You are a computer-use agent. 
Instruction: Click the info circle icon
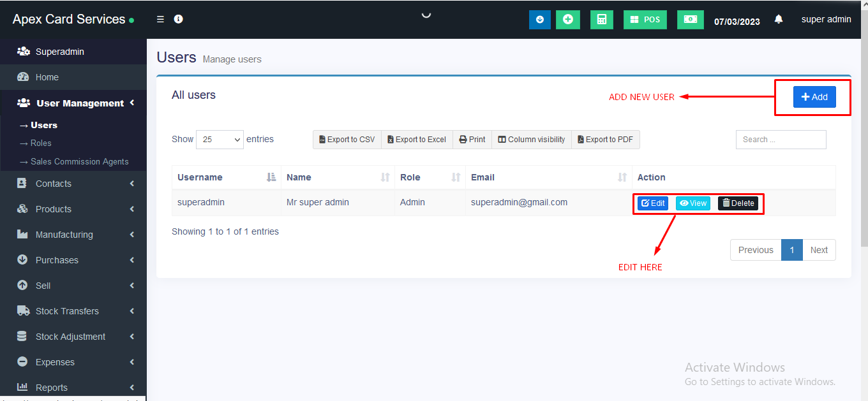point(179,19)
